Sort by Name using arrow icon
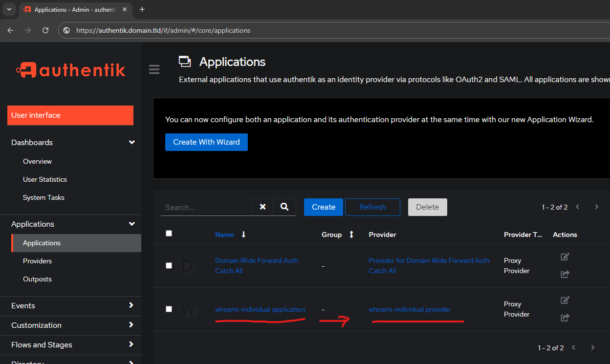Screen dimensions: 610x364 [243, 235]
